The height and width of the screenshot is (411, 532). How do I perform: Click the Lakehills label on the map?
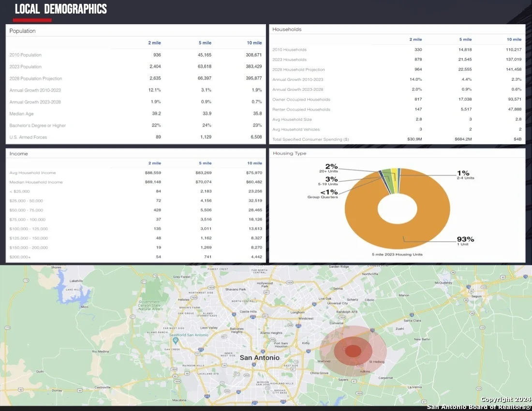coord(76,281)
